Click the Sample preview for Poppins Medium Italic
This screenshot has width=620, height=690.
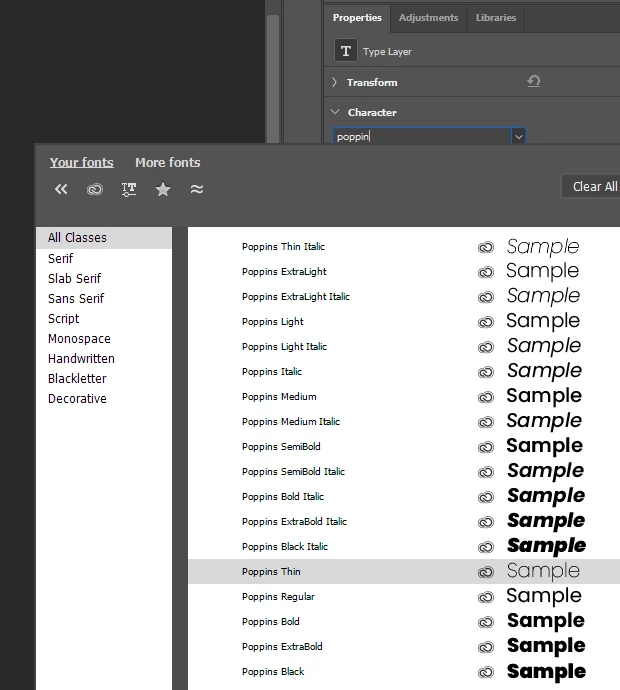(x=544, y=421)
